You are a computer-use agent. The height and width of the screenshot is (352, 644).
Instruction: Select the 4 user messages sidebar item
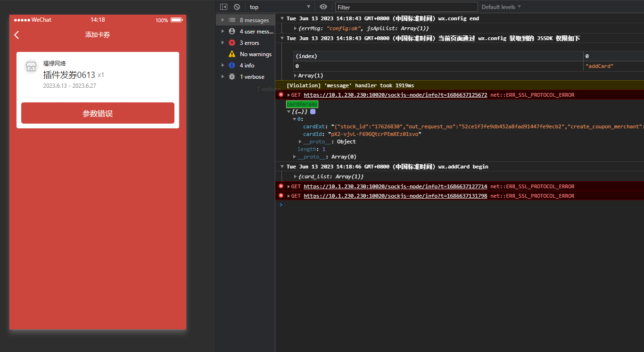pyautogui.click(x=246, y=32)
